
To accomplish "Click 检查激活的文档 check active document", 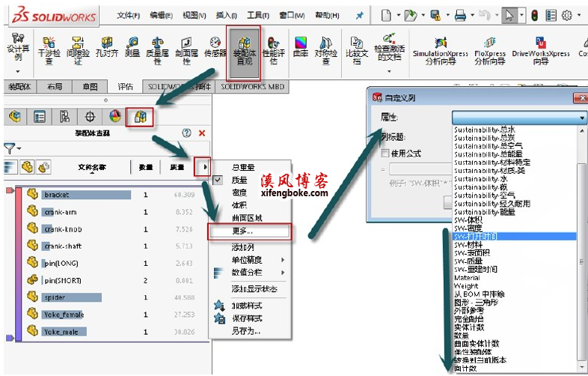I will (x=389, y=48).
